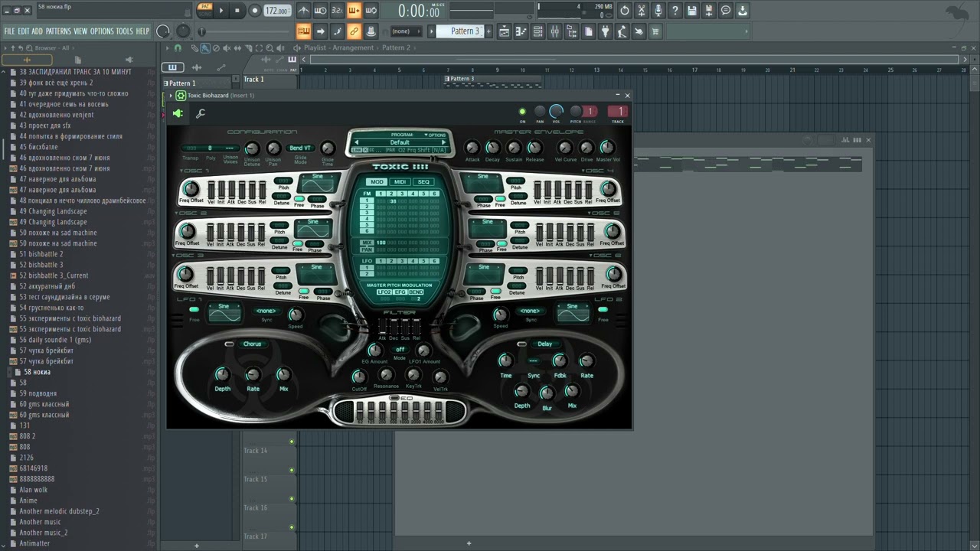Select next program with right arrow beside Default

(x=444, y=142)
